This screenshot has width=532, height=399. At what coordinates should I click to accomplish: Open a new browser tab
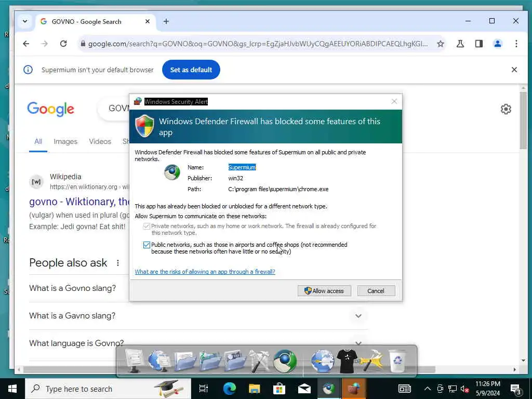(x=166, y=21)
